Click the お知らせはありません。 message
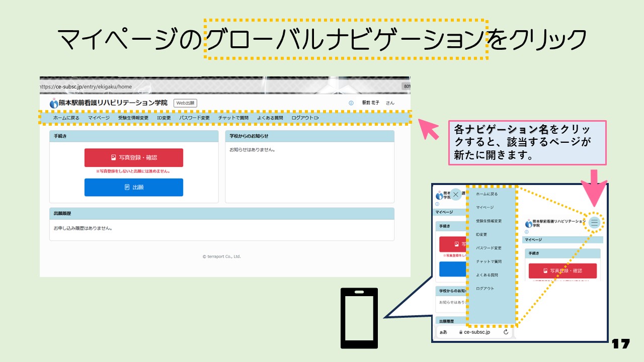The height and width of the screenshot is (362, 644). (x=253, y=149)
